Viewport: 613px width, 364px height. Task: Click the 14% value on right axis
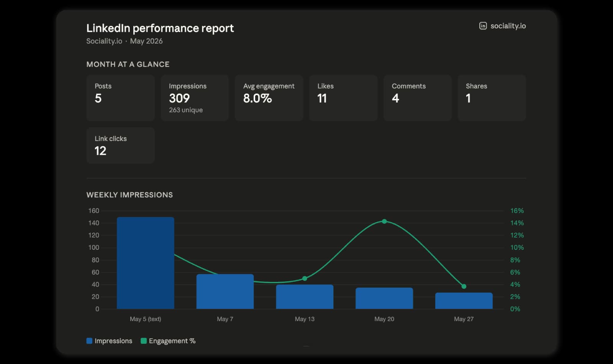(x=517, y=223)
